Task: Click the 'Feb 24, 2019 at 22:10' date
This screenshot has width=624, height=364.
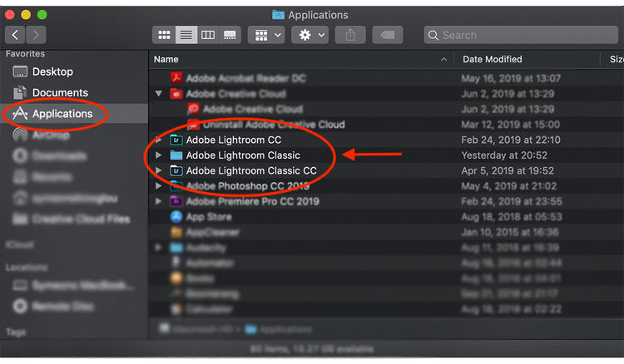Action: (x=511, y=140)
